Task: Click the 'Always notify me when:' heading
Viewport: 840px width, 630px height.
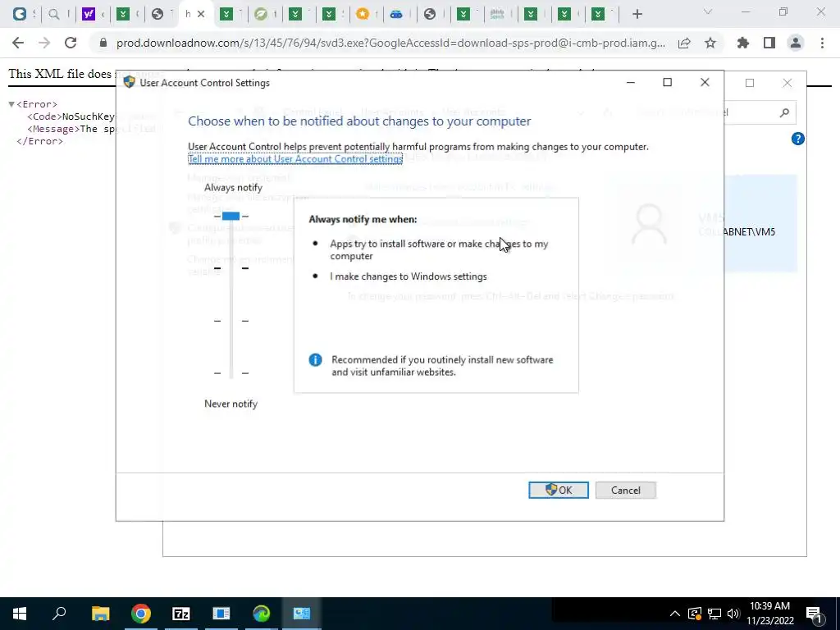Action: point(363,219)
